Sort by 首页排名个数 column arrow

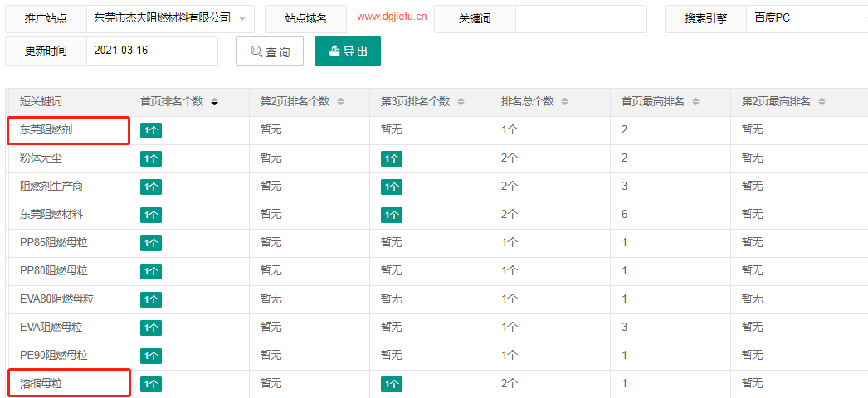[214, 102]
